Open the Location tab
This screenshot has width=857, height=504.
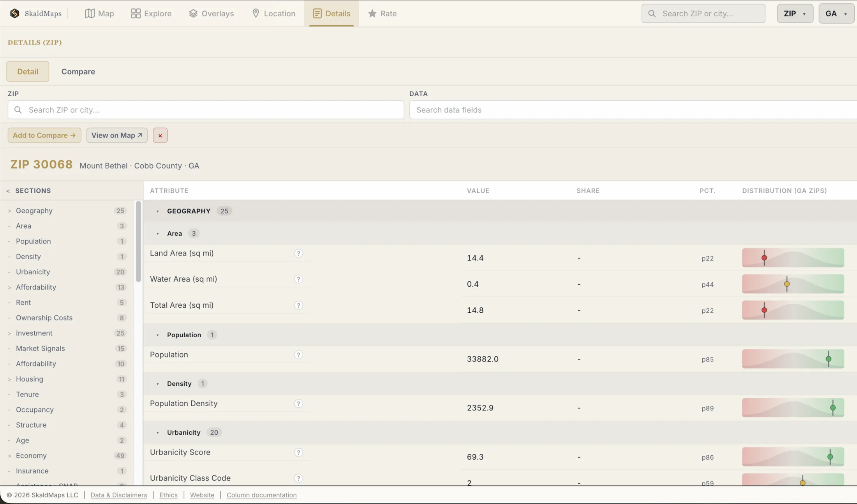click(274, 13)
